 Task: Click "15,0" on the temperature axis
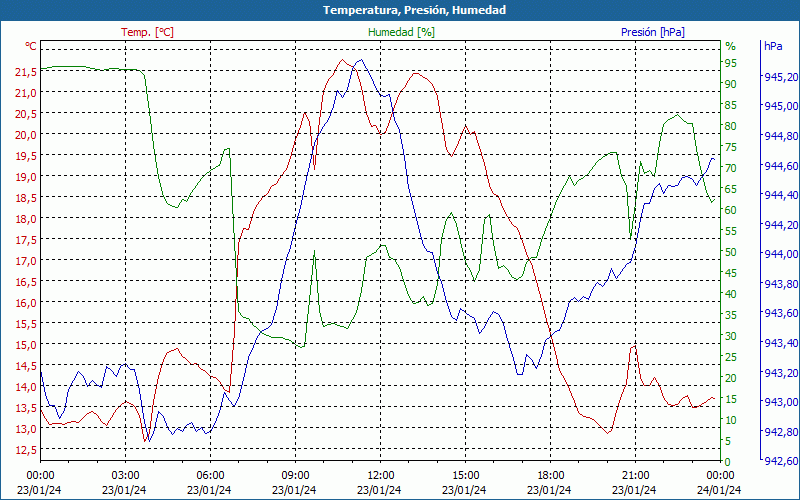(26, 344)
